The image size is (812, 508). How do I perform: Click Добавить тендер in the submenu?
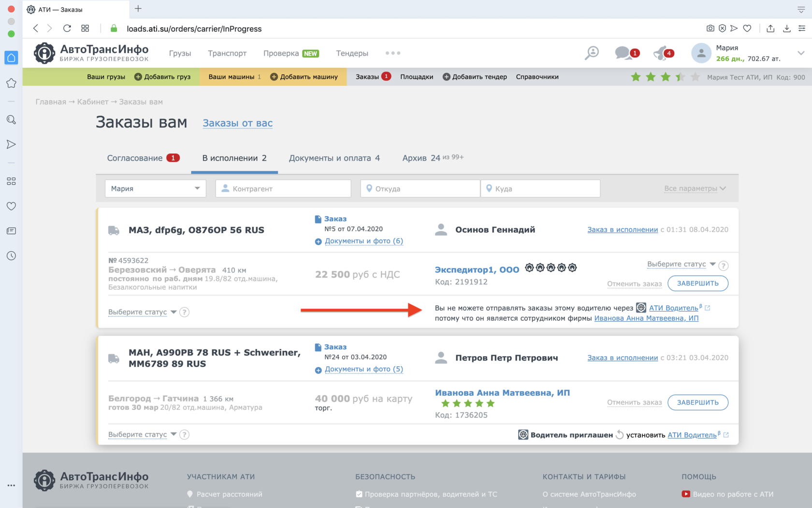pyautogui.click(x=475, y=77)
